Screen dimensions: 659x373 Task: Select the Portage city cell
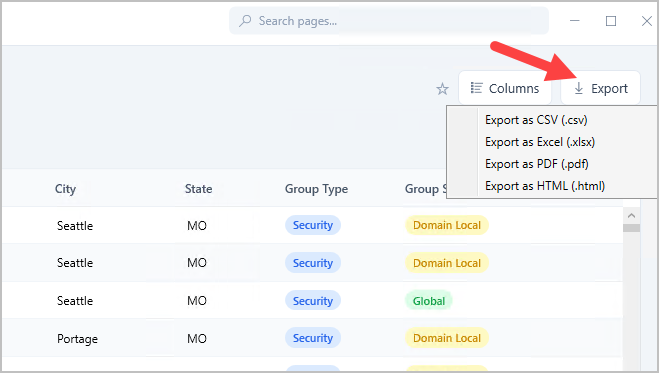pyautogui.click(x=77, y=339)
